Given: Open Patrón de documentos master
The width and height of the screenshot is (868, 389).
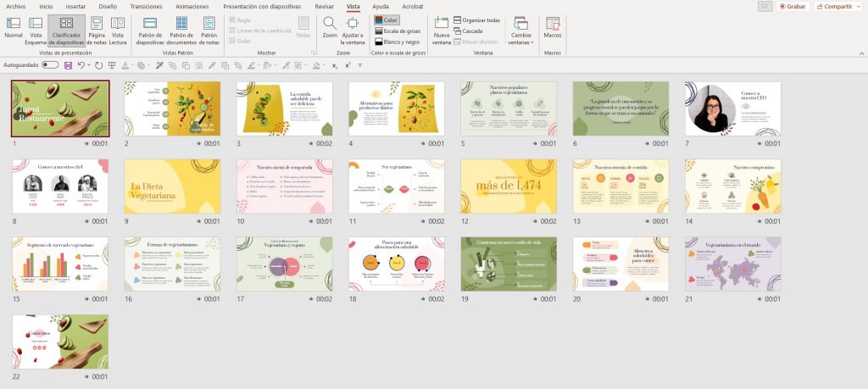Looking at the screenshot, I should [x=183, y=29].
